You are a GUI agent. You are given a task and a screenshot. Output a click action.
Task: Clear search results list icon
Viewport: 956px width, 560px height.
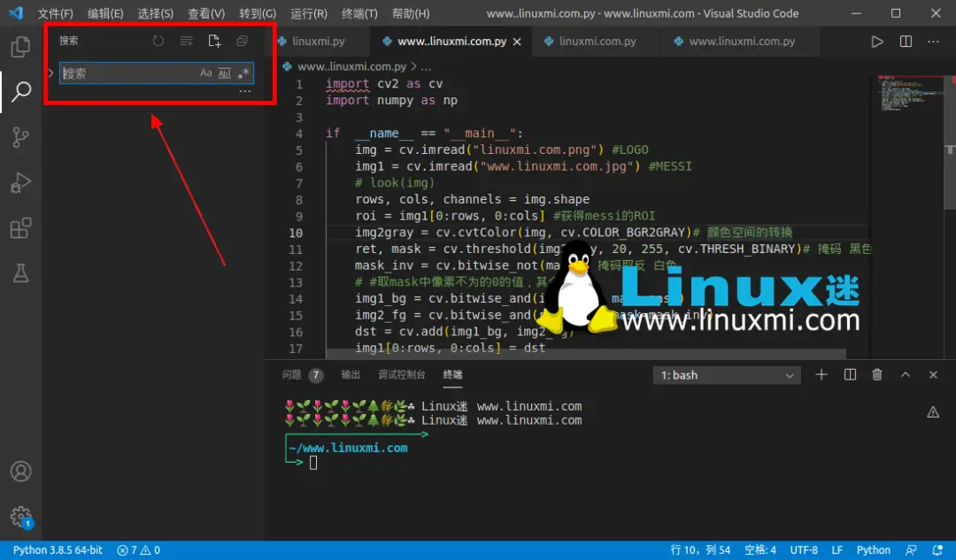186,41
